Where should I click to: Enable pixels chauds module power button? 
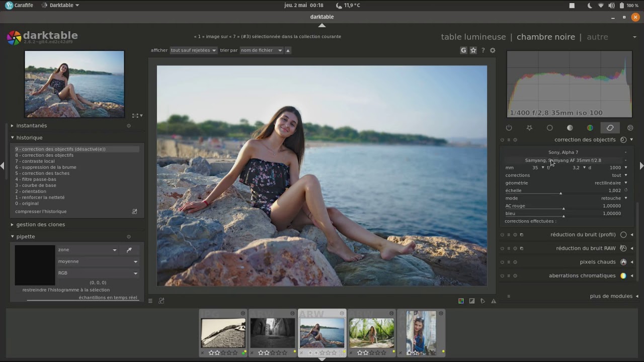click(x=502, y=262)
